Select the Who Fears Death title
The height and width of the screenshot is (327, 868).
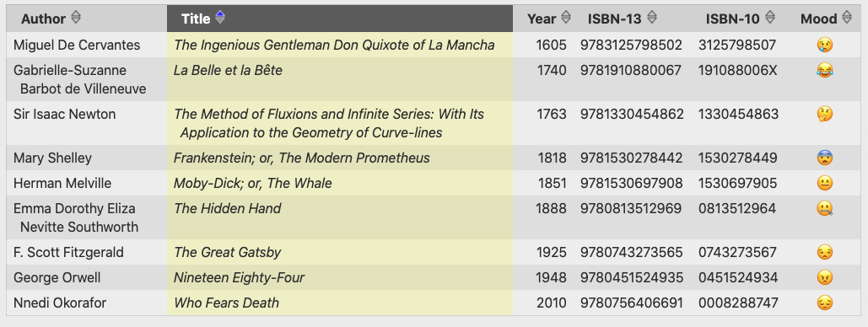(226, 303)
